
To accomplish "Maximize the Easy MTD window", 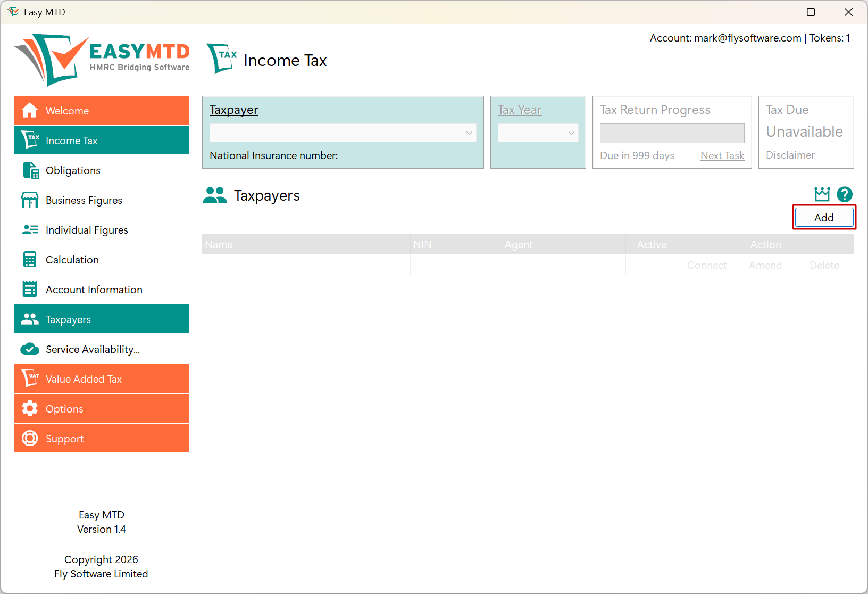I will coord(811,12).
